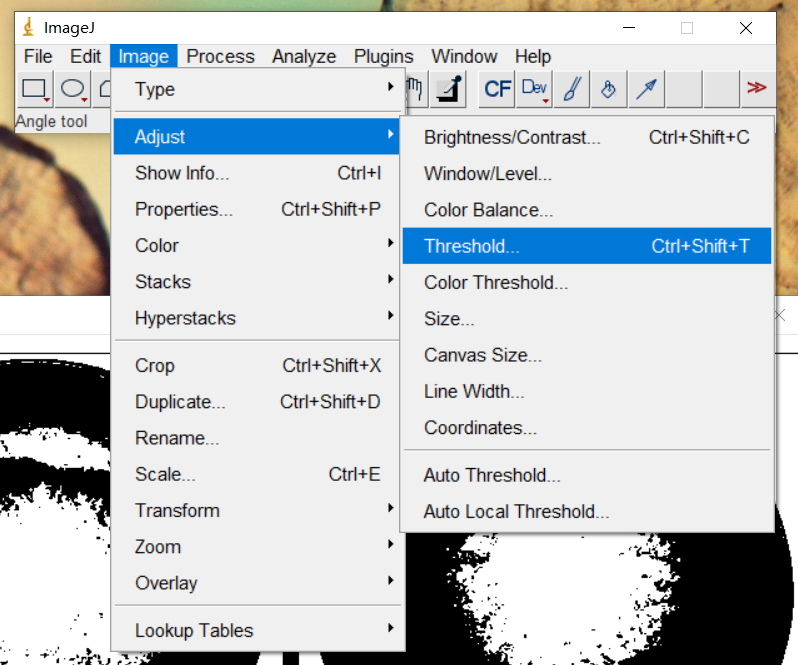Click Auto Local Threshold... option
Screen dimensions: 798x665
click(516, 511)
